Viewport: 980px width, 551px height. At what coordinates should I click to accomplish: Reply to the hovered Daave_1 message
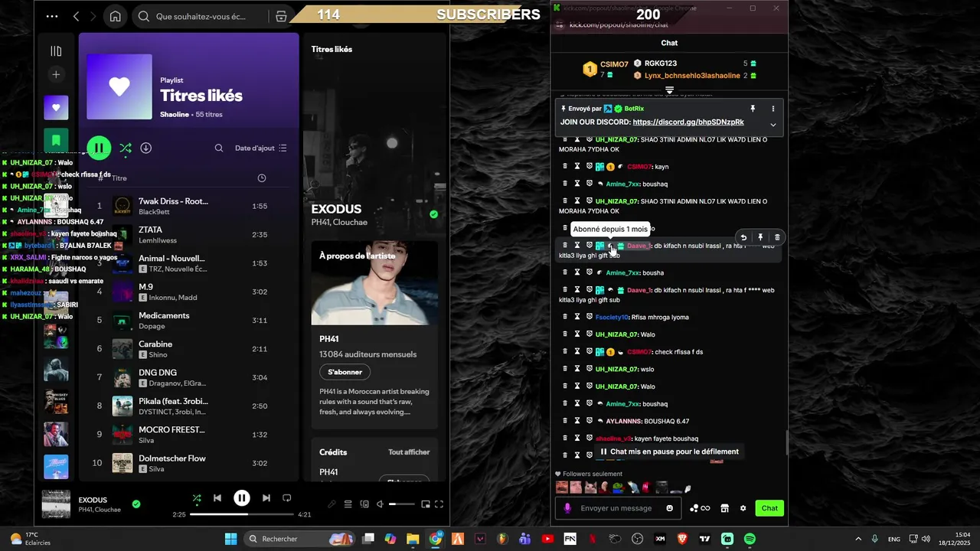point(743,238)
